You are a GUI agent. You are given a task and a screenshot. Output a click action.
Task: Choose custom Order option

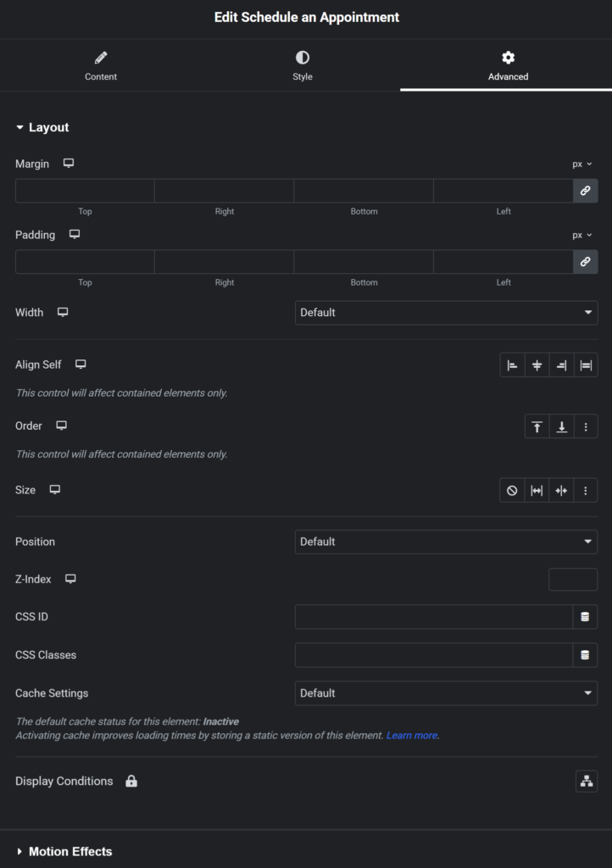[586, 426]
